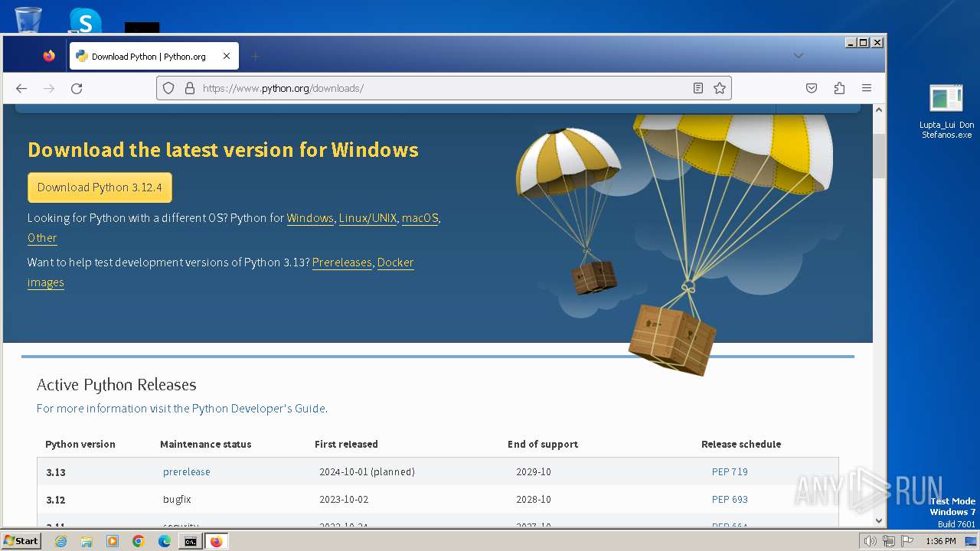
Task: Switch to the Command Prompt taskbar window
Action: [191, 541]
